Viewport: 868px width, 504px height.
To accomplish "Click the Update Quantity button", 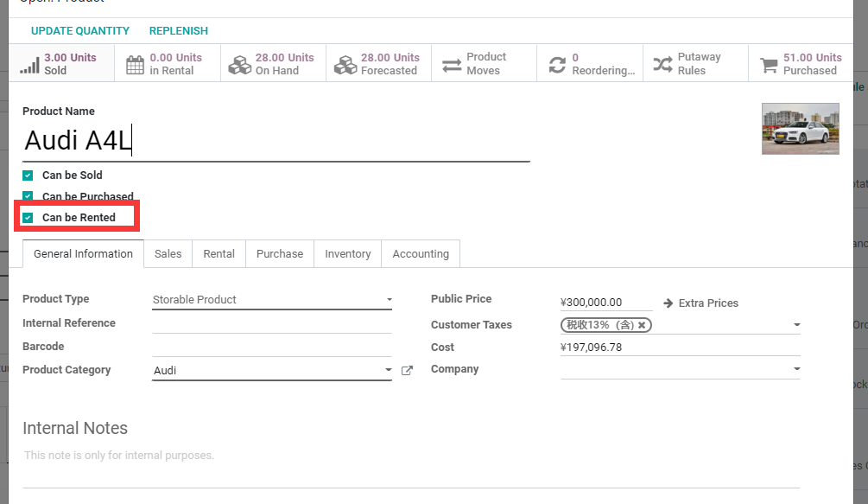I will pos(80,31).
